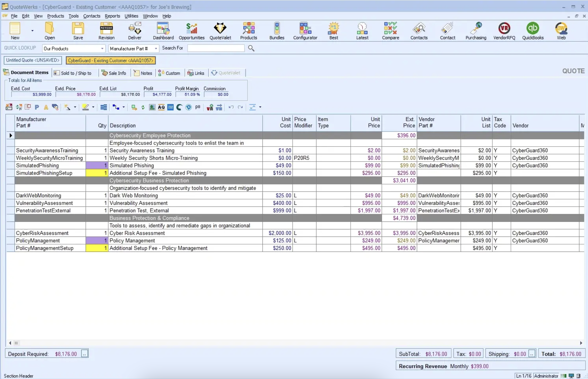The width and height of the screenshot is (588, 379).
Task: Click the horizontal scrollbar right arrow
Action: click(x=581, y=343)
